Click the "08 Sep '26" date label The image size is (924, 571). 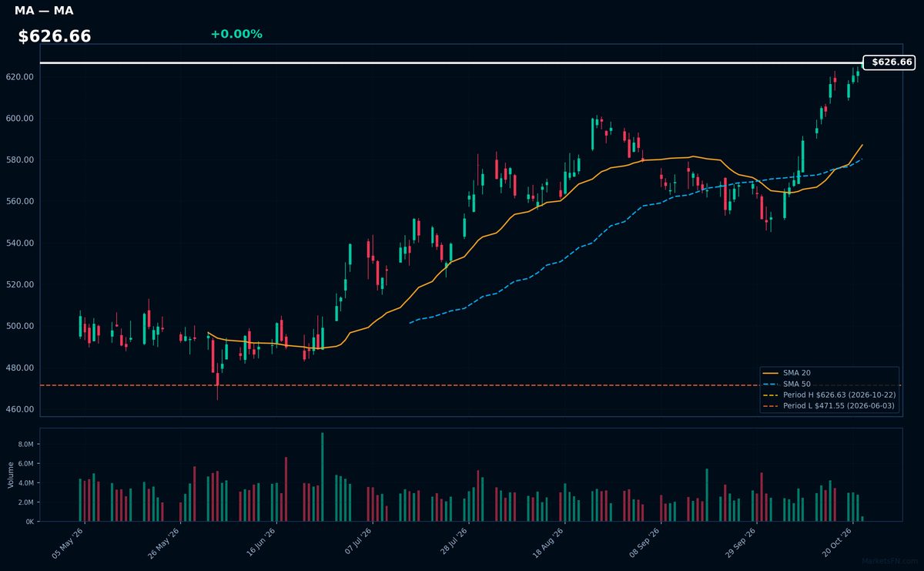coord(644,542)
